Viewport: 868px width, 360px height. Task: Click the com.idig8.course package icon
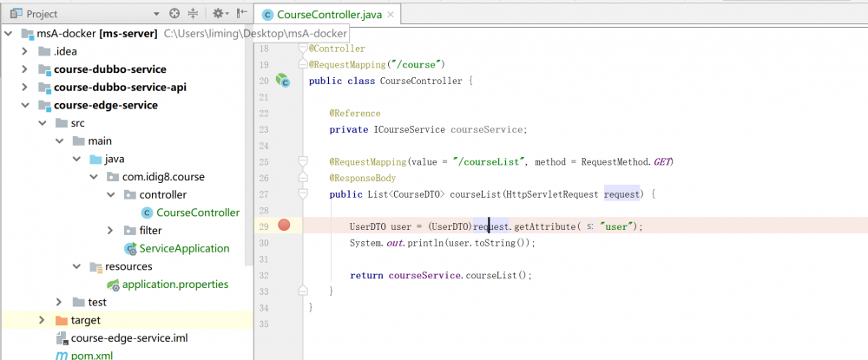[113, 177]
